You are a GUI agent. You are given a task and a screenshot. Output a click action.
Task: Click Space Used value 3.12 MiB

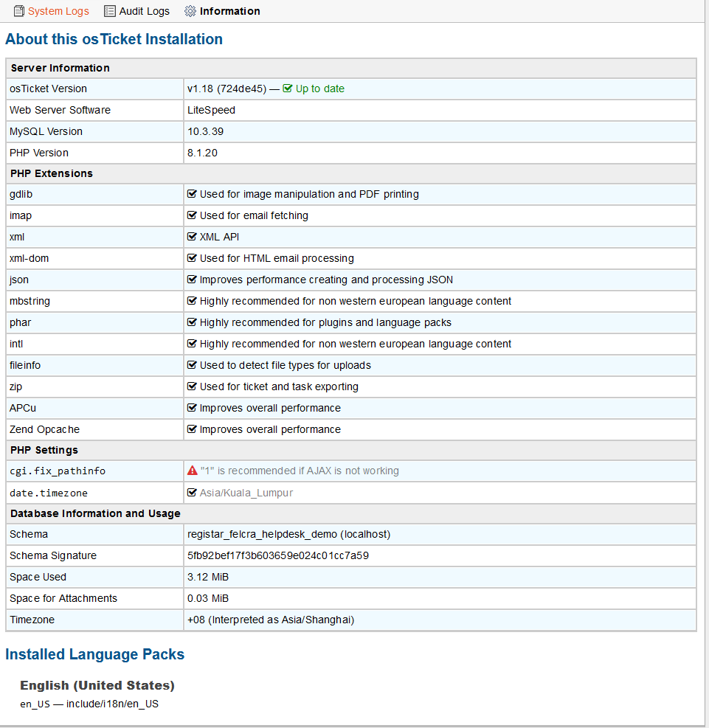208,577
